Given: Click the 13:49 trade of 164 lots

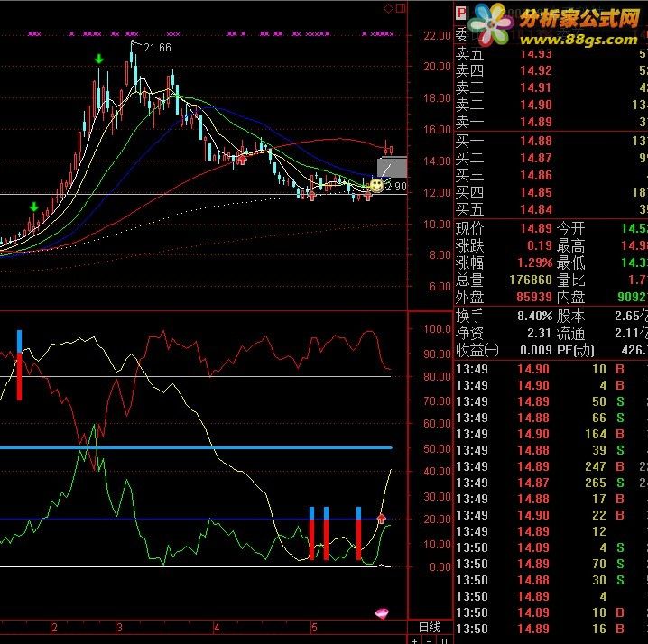Looking at the screenshot, I should click(551, 434).
